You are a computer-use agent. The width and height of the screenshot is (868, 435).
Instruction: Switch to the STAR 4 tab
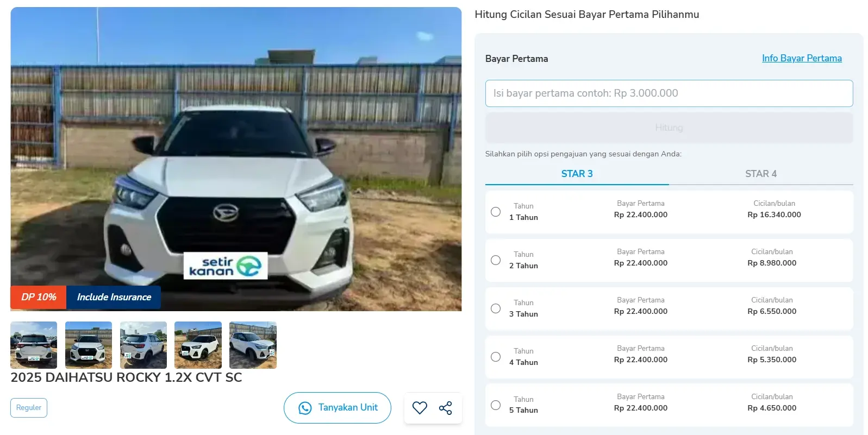[760, 174]
